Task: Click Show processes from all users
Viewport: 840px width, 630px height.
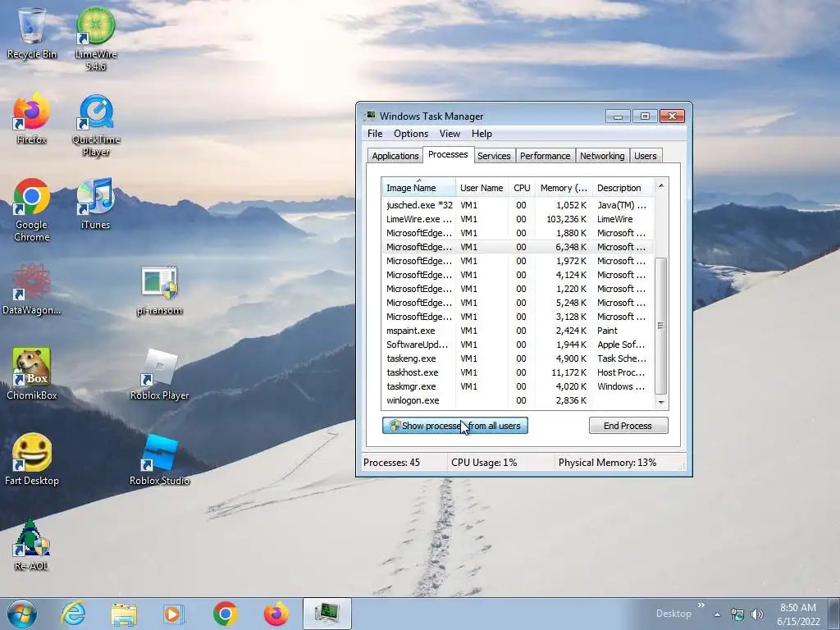Action: (x=454, y=426)
